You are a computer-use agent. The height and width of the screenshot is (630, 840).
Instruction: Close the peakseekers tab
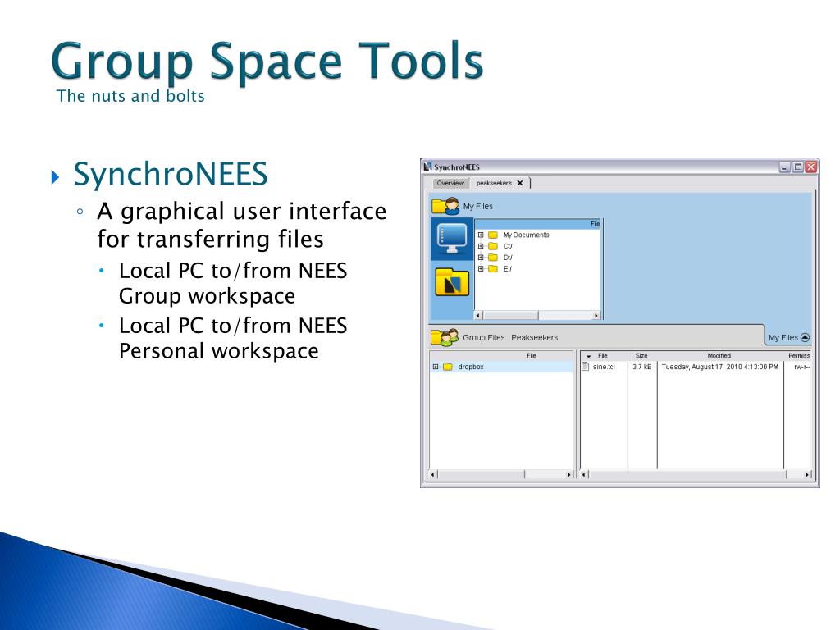[x=519, y=183]
